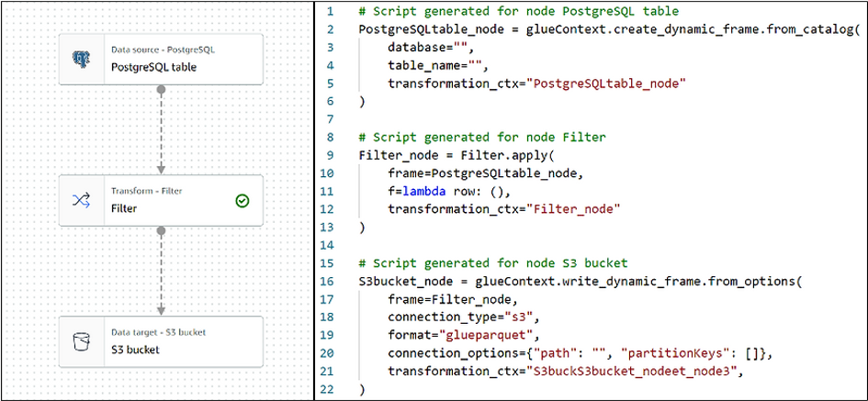Click the PostgreSQL elephant icon
This screenshot has height=401, width=868.
coord(81,59)
